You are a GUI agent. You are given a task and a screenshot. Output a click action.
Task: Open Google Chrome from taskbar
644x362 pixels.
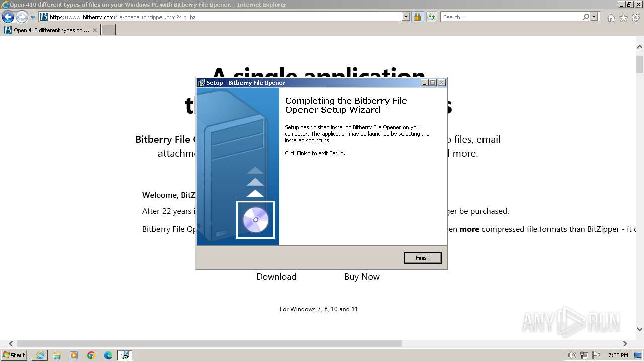pyautogui.click(x=91, y=355)
